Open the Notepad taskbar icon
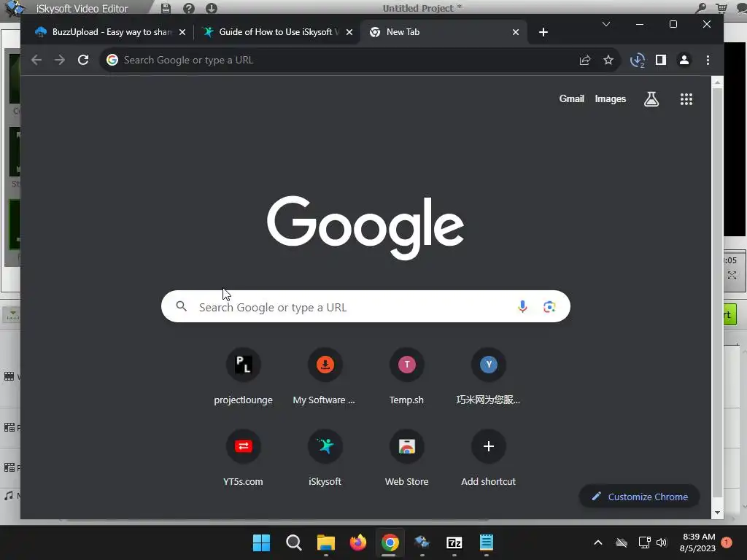The width and height of the screenshot is (747, 560). click(x=487, y=542)
